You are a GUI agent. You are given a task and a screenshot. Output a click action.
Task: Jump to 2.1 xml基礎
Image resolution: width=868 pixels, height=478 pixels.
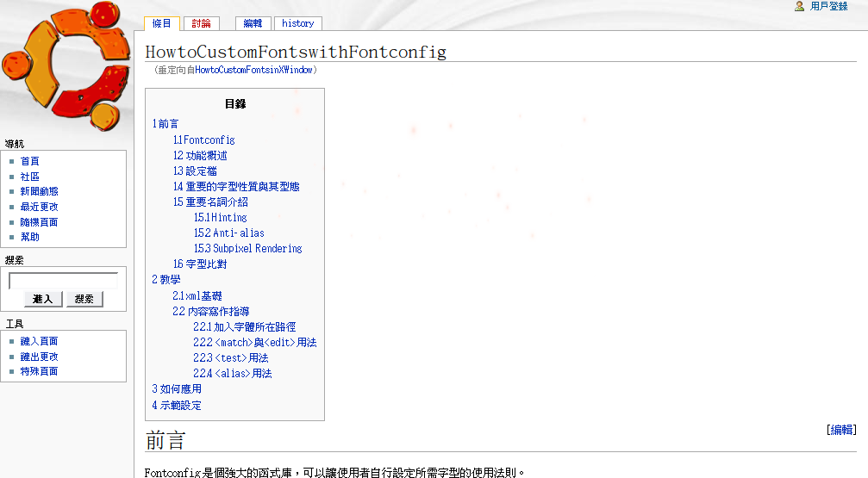(197, 296)
